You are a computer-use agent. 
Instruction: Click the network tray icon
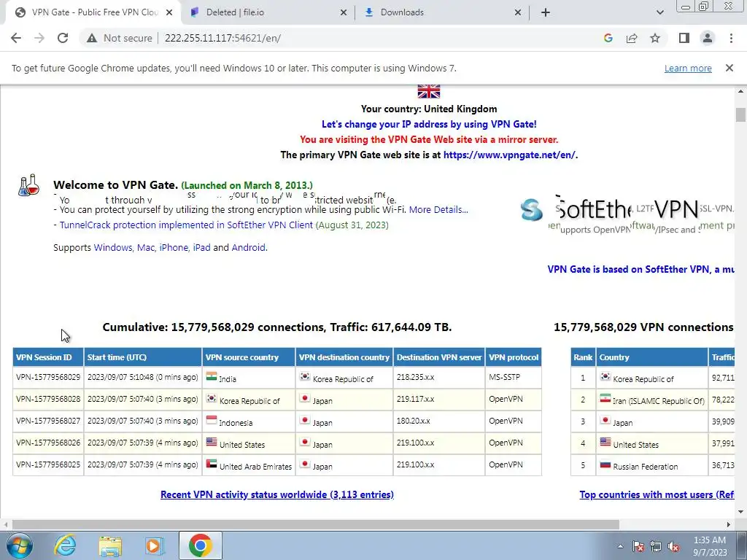(x=656, y=546)
